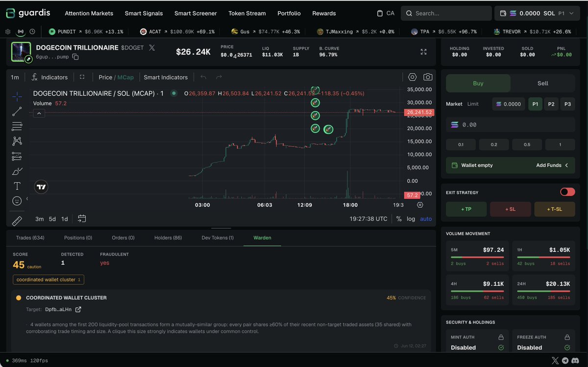The height and width of the screenshot is (367, 588).
Task: Select the trend line drawing tool
Action: click(x=17, y=111)
